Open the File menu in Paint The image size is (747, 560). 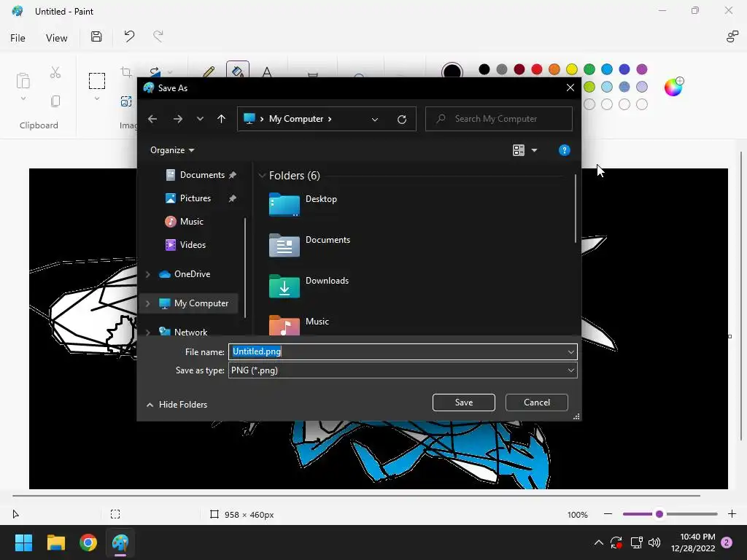pos(18,38)
